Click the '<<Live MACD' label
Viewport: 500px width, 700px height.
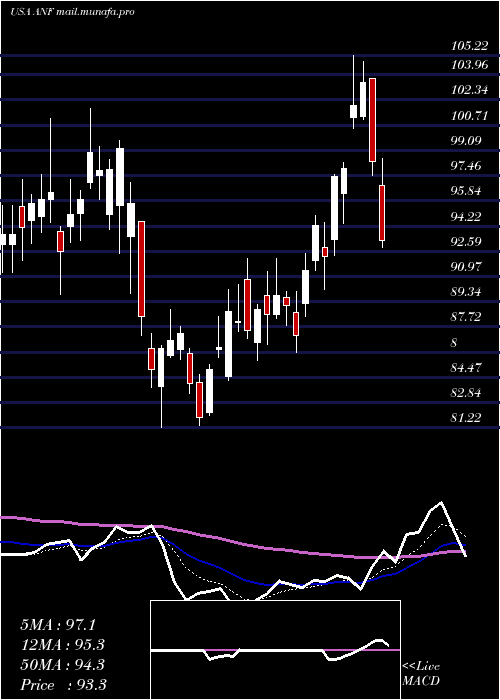421,674
